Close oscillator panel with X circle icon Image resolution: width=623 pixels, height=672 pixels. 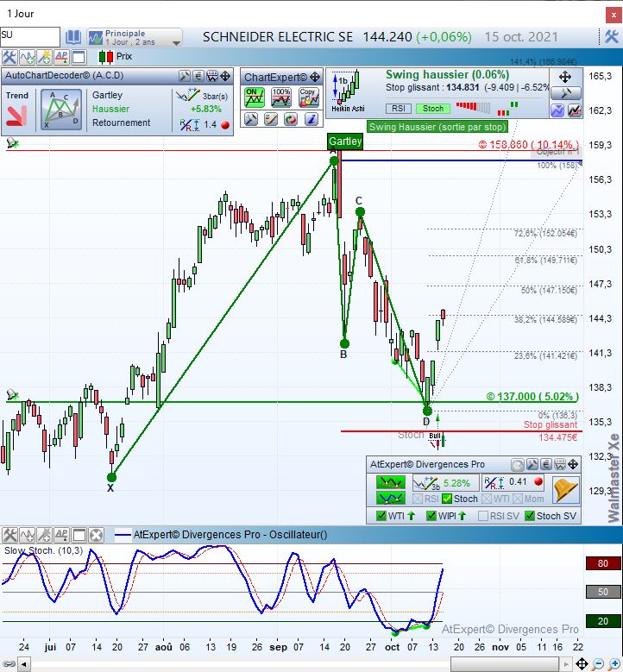click(x=97, y=535)
